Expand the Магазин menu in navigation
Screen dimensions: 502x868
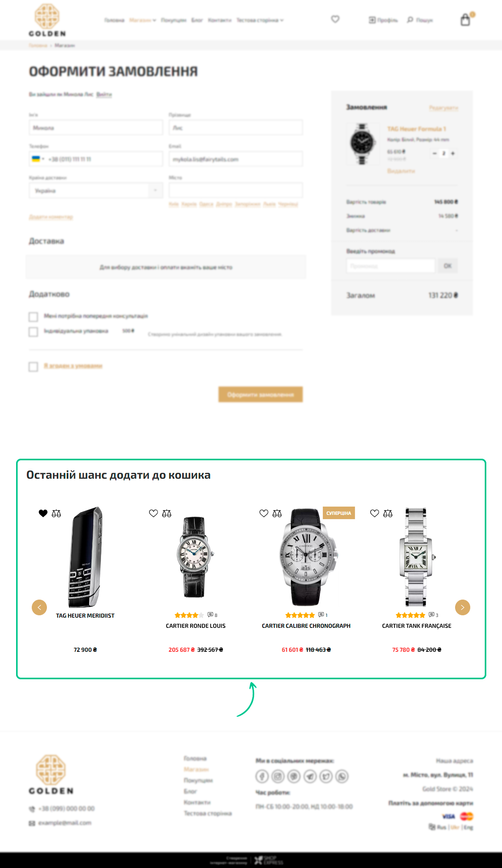point(142,20)
